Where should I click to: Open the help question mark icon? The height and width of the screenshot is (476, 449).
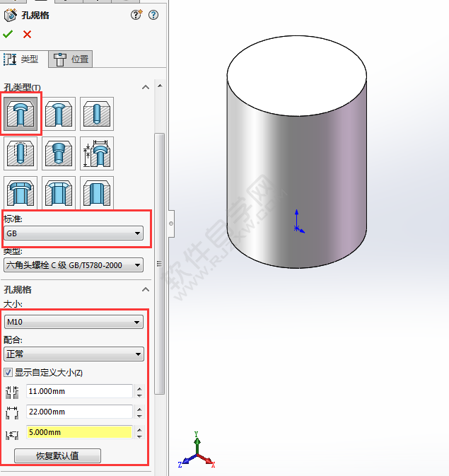pyautogui.click(x=153, y=15)
